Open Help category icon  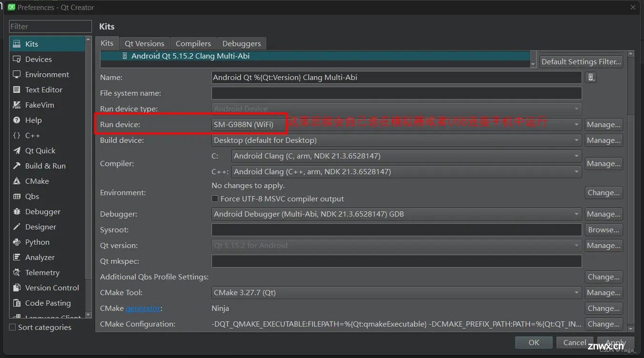click(17, 120)
